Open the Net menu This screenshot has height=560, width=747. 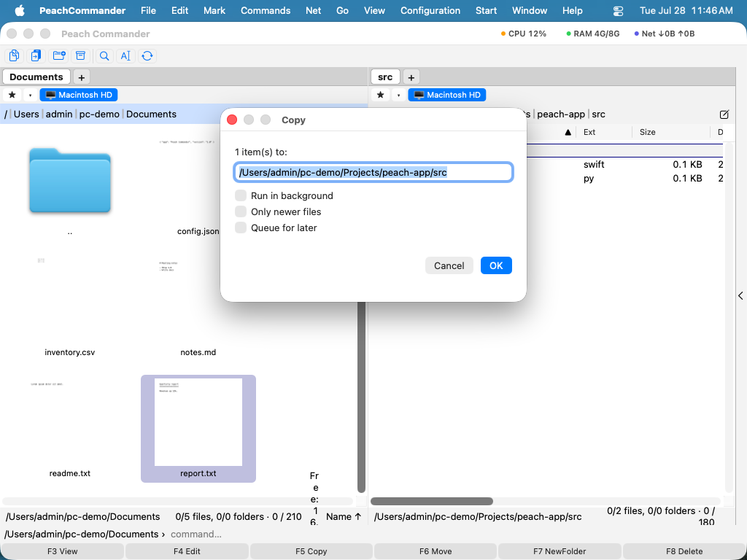click(x=313, y=10)
